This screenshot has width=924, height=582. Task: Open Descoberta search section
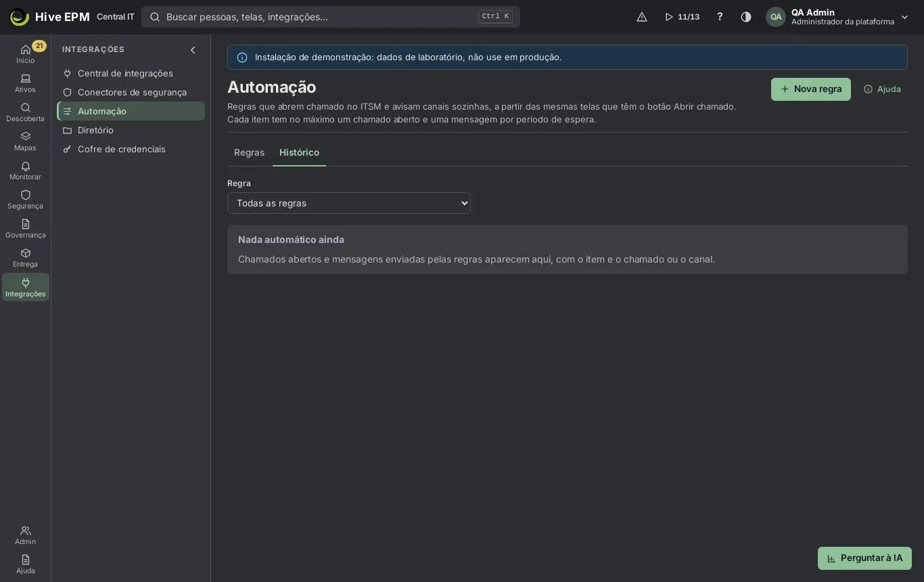pos(25,112)
